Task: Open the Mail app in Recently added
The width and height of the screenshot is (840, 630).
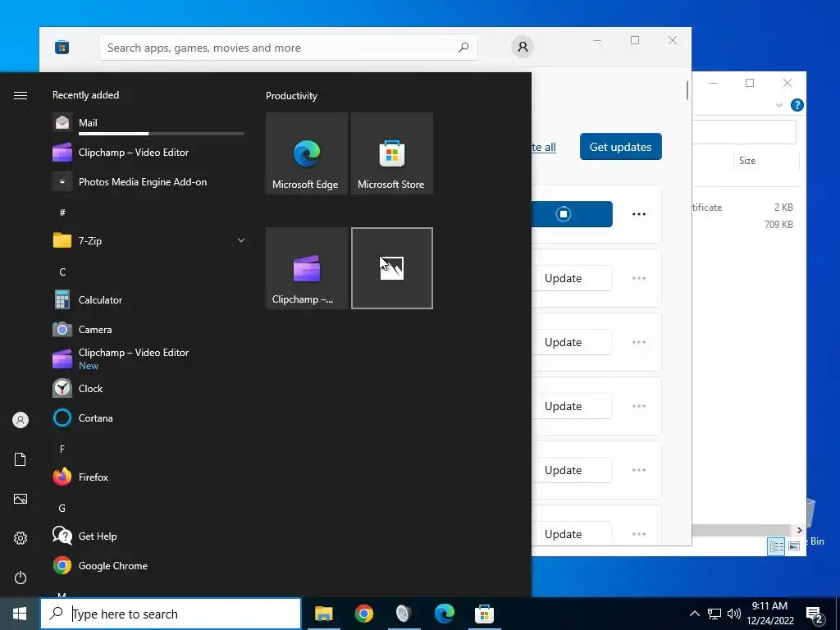Action: coord(148,123)
